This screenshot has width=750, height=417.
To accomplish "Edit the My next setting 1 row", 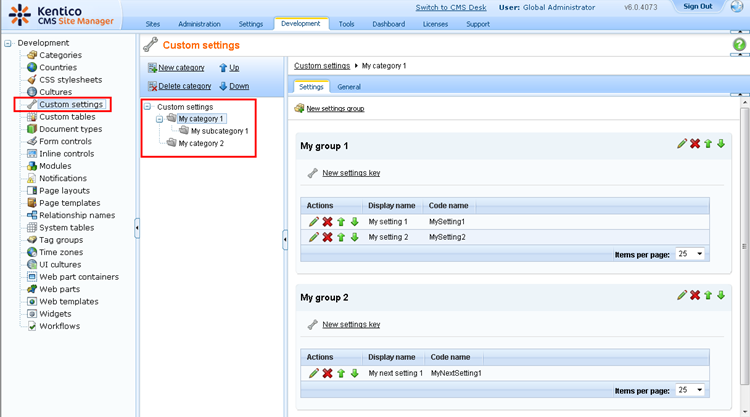I will tap(314, 373).
